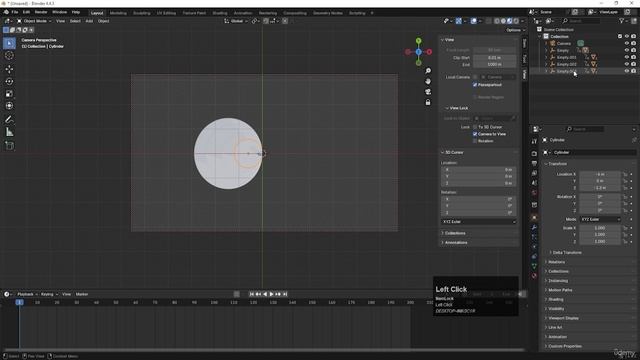
Task: Select the Add Cube tool
Action: click(x=9, y=146)
